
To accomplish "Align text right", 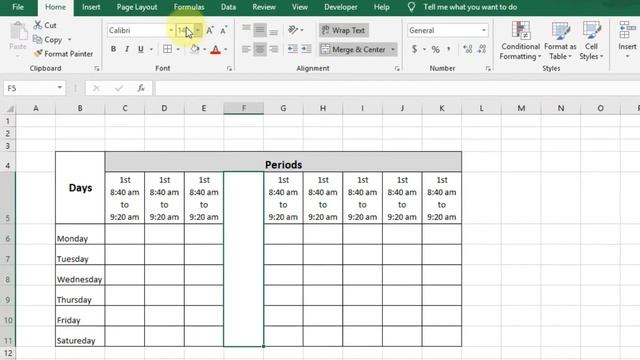I will click(273, 49).
